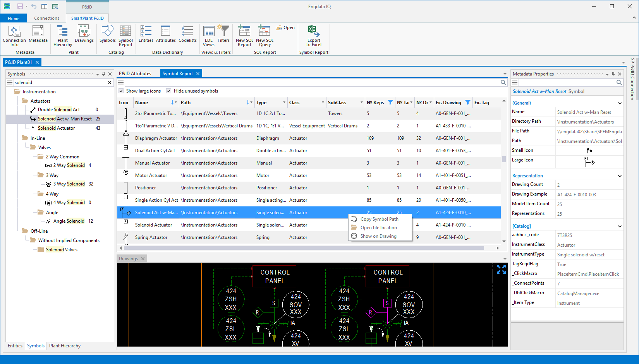
Task: Select the Filters tool in Views & Filters
Action: coord(223,36)
